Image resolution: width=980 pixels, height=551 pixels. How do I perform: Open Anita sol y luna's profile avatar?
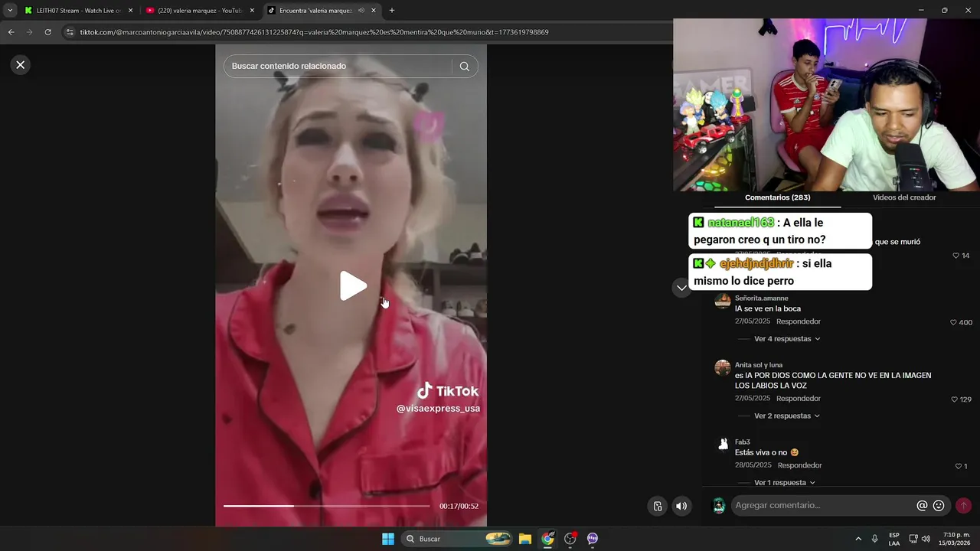coord(722,368)
